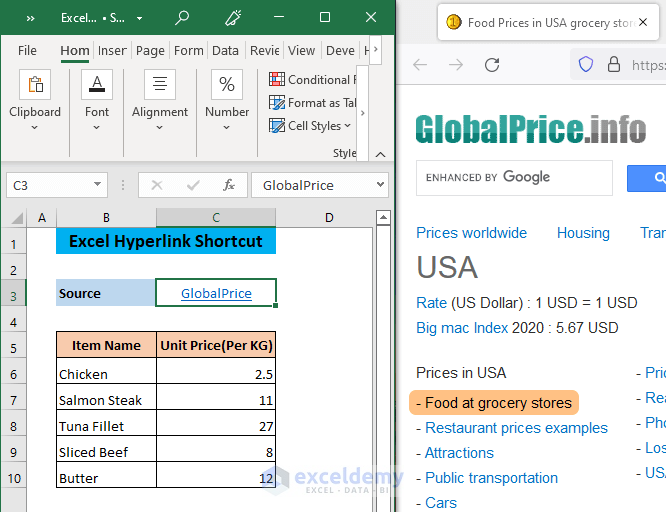This screenshot has height=512, width=666.
Task: Reload the page in browser
Action: (492, 65)
